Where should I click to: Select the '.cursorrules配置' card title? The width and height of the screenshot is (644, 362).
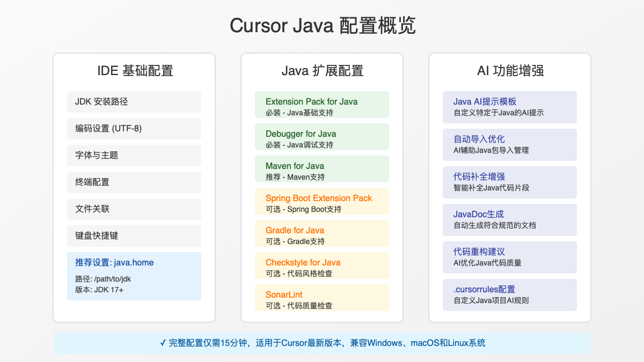[x=484, y=289]
